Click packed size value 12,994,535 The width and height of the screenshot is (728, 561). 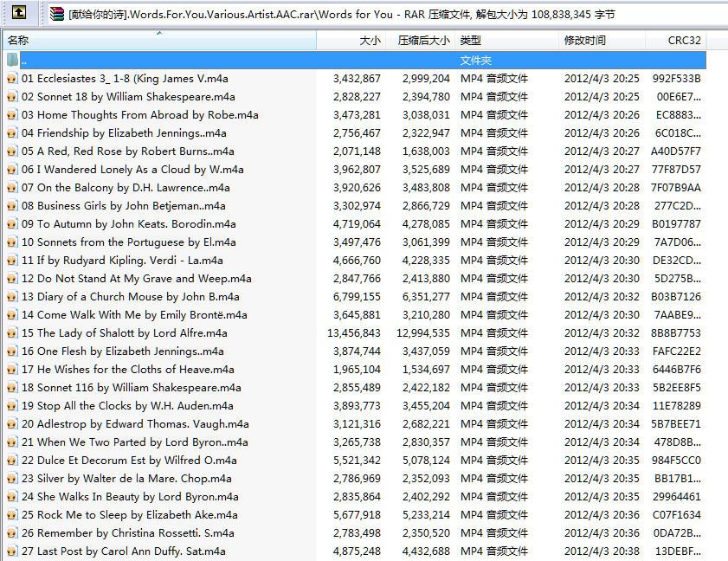tap(423, 333)
